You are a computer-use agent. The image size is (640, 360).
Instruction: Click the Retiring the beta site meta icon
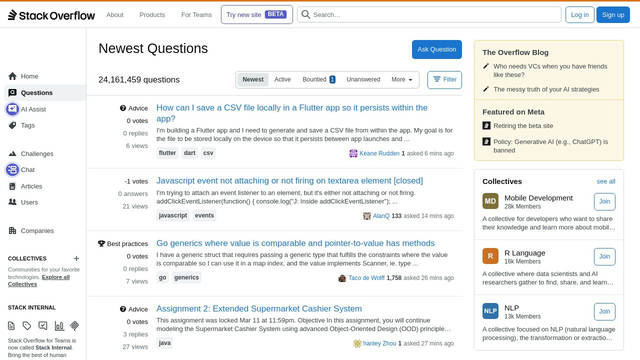[x=486, y=126]
